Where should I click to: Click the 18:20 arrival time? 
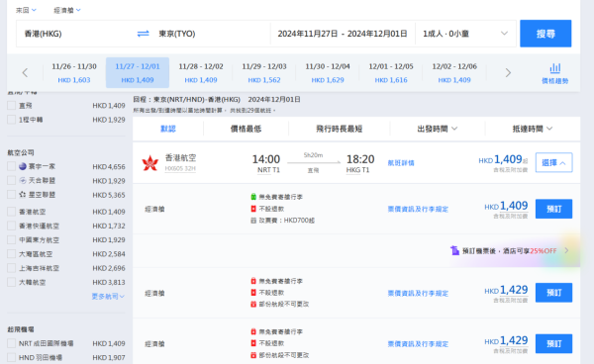point(360,159)
